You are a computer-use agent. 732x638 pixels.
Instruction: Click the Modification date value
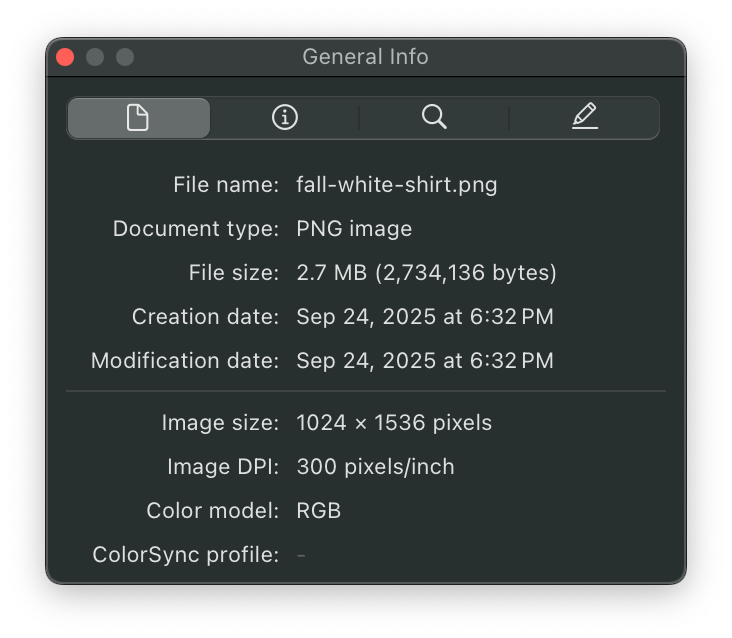tap(424, 361)
